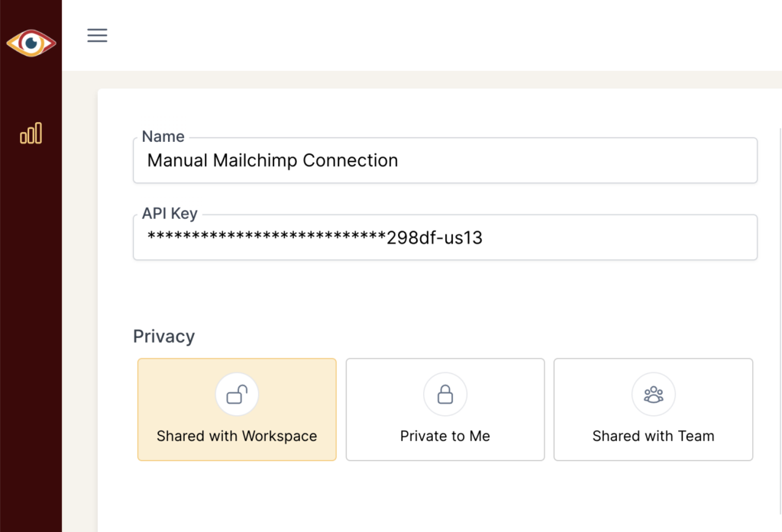Pick the Shared with Team privacy card
This screenshot has height=532, width=782.
click(x=653, y=410)
